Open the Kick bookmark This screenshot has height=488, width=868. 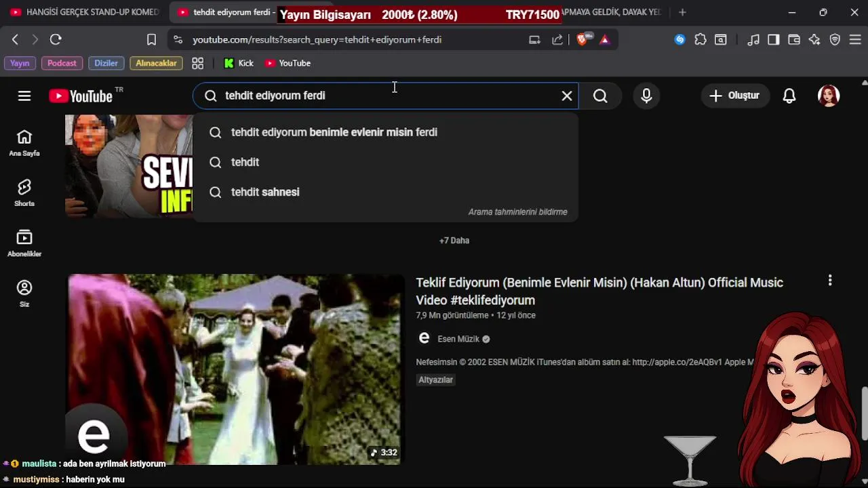[x=239, y=63]
